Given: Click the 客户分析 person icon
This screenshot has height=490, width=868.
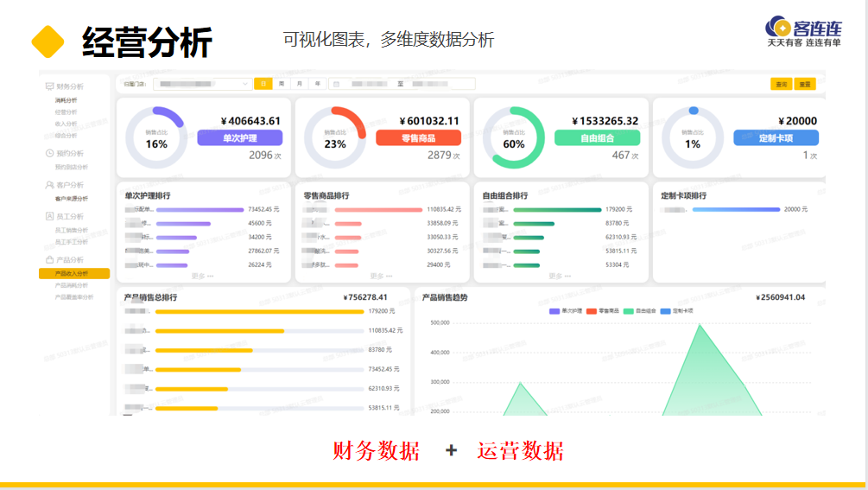Looking at the screenshot, I should pos(49,185).
